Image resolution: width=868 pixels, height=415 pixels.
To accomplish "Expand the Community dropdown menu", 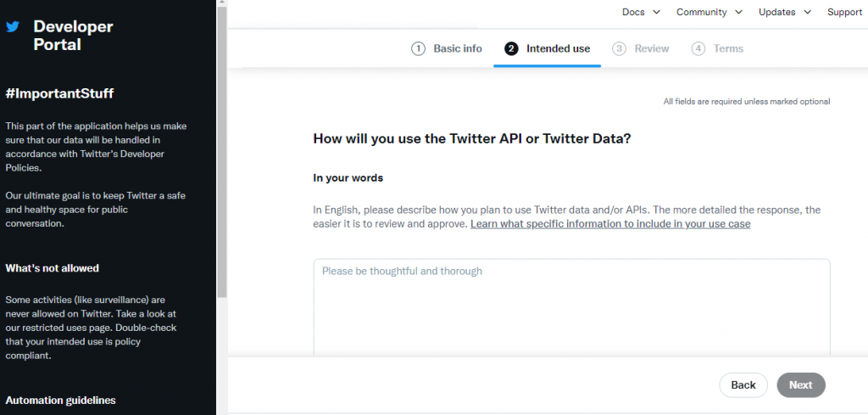I will [x=709, y=12].
